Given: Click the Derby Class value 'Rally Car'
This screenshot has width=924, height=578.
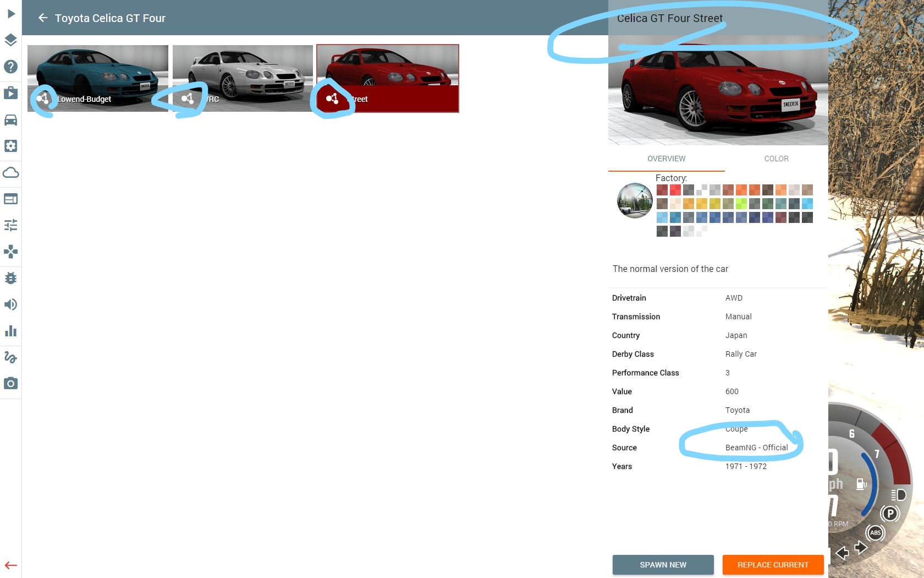Looking at the screenshot, I should pyautogui.click(x=741, y=354).
